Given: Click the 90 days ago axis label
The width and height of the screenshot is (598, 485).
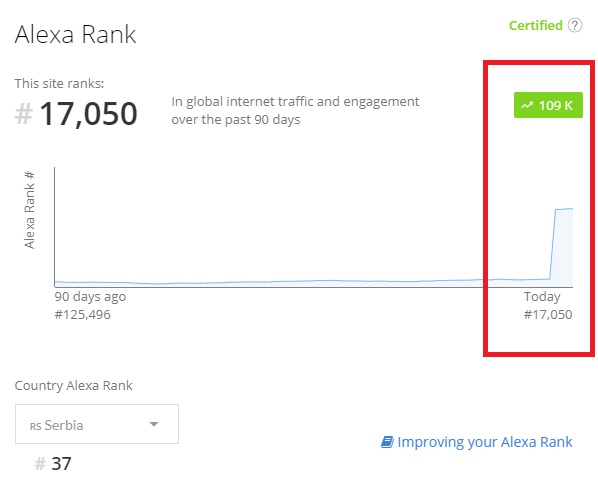Looking at the screenshot, I should click(x=90, y=297).
